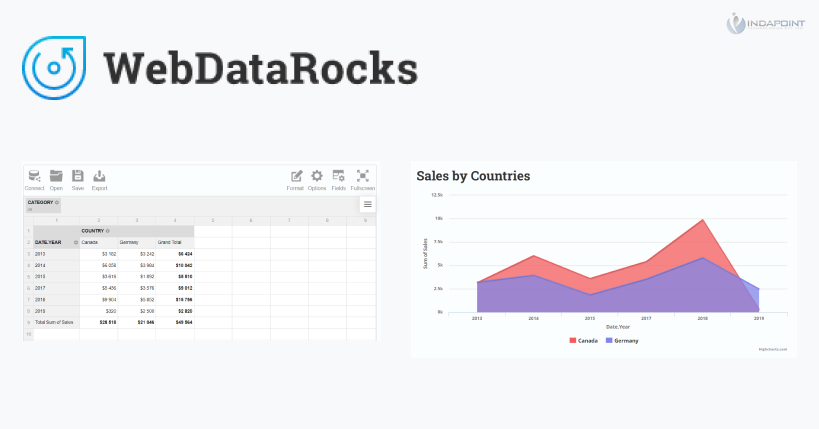Click the 2018 peak in Canada area
Image resolution: width=819 pixels, height=429 pixels.
(x=703, y=220)
